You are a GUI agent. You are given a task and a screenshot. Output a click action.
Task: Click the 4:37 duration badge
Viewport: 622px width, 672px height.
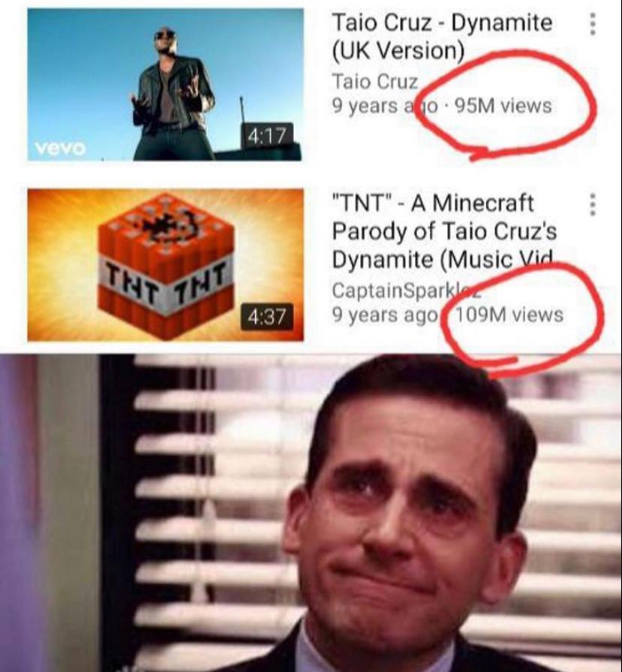(x=267, y=317)
